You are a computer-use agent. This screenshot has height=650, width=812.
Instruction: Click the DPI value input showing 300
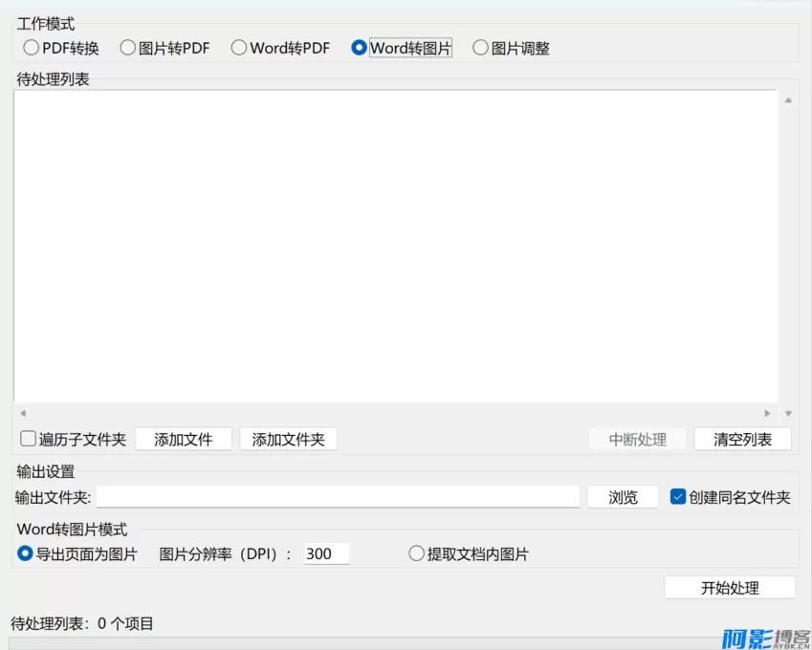(x=326, y=554)
